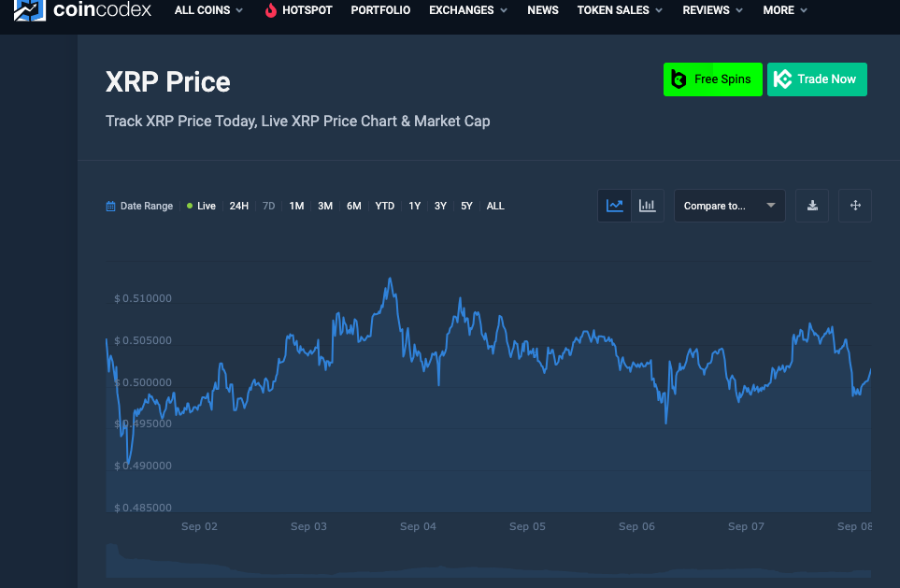Select the 6M time range
The image size is (900, 588).
click(354, 207)
